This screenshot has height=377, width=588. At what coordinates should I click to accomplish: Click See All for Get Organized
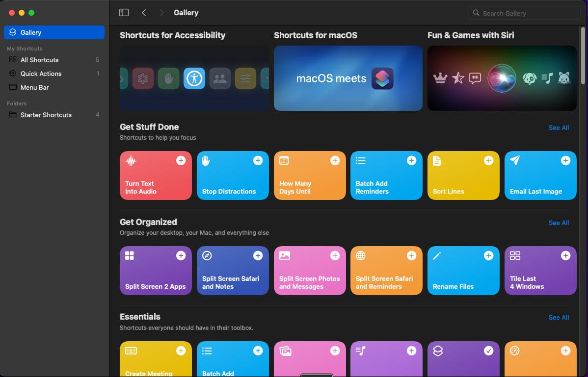(x=559, y=223)
